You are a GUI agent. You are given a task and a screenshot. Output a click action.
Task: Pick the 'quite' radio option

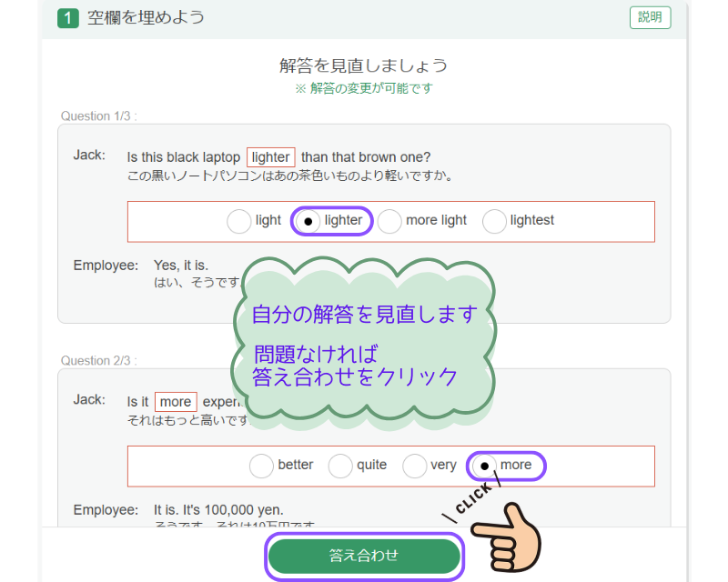click(340, 467)
